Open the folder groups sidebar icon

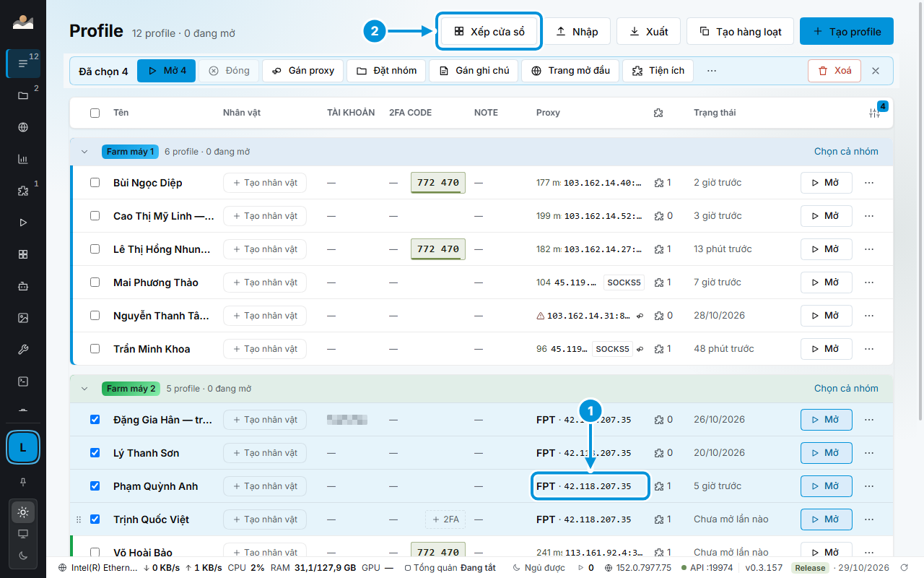click(x=23, y=95)
